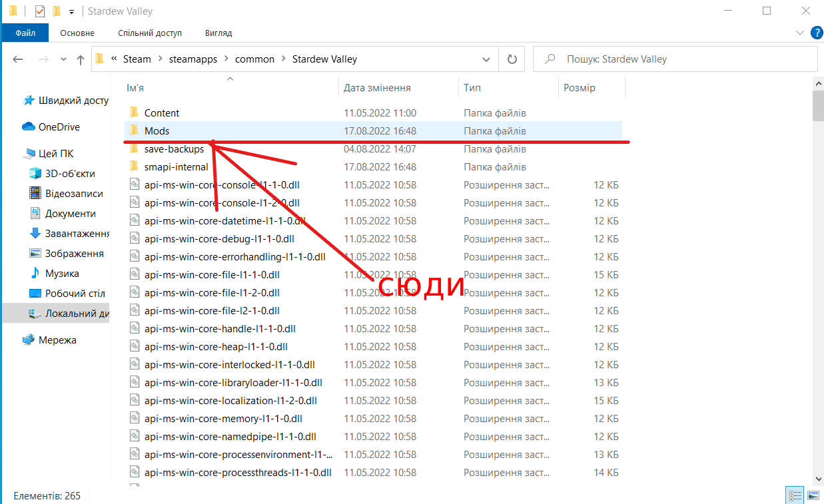The height and width of the screenshot is (504, 824).
Task: Expand the address bar history dropdown
Action: coord(486,59)
